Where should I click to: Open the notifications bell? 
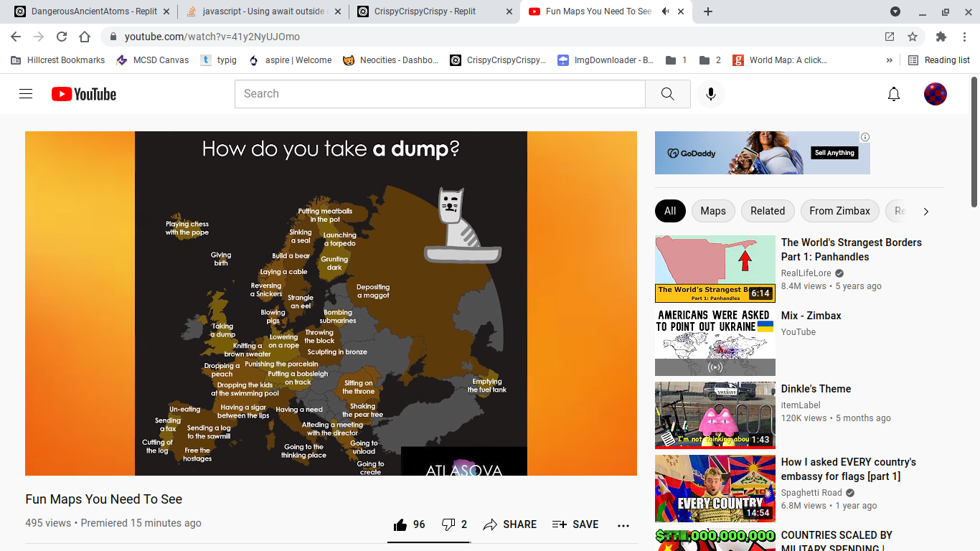pyautogui.click(x=893, y=94)
